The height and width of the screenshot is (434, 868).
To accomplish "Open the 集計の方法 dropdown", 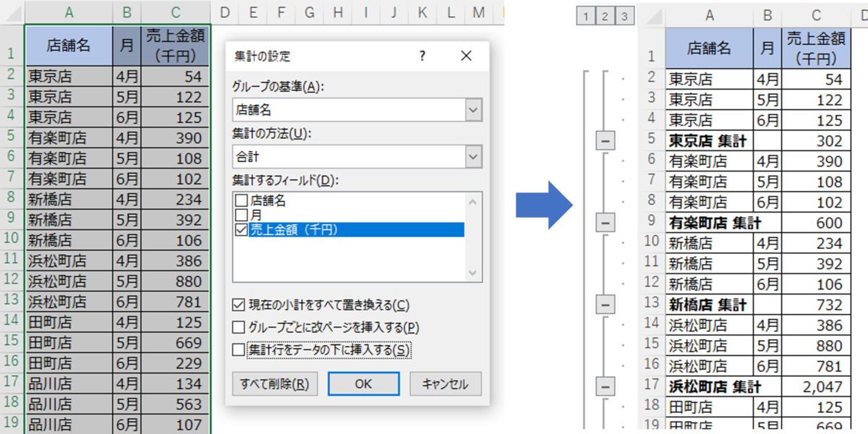I will click(x=475, y=157).
